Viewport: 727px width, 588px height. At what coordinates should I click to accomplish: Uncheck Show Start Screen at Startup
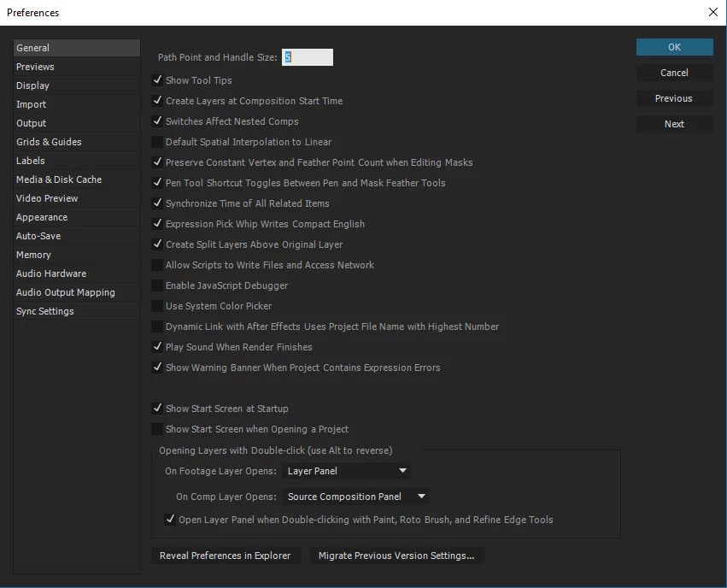[x=157, y=408]
